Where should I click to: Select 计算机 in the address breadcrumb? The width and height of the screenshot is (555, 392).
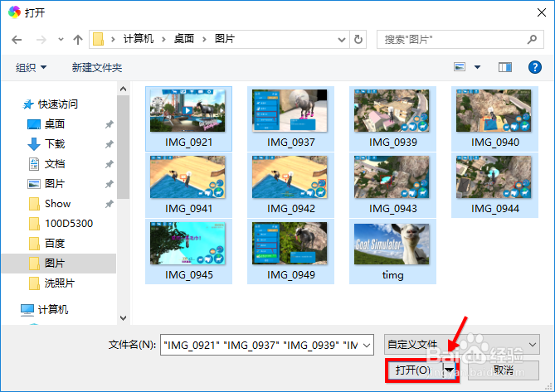click(x=139, y=38)
